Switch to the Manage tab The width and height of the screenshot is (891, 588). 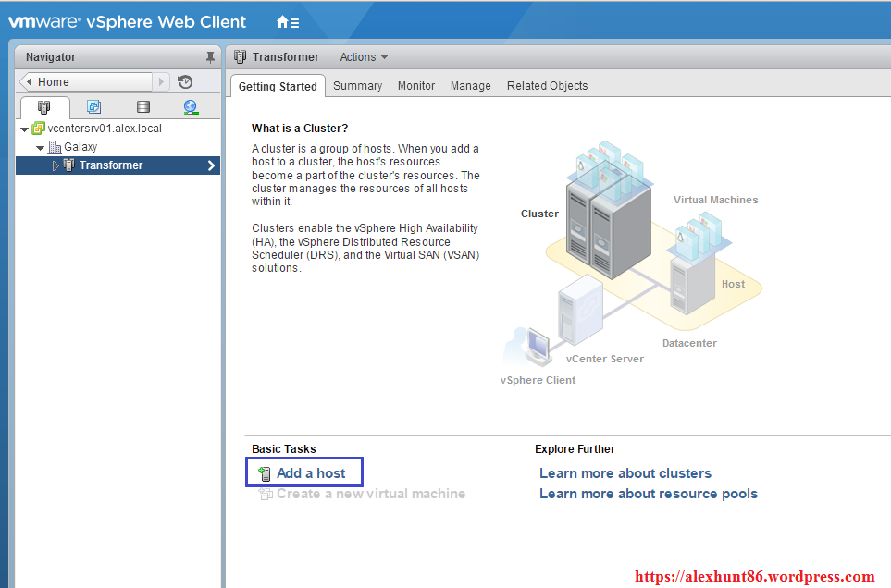point(471,86)
